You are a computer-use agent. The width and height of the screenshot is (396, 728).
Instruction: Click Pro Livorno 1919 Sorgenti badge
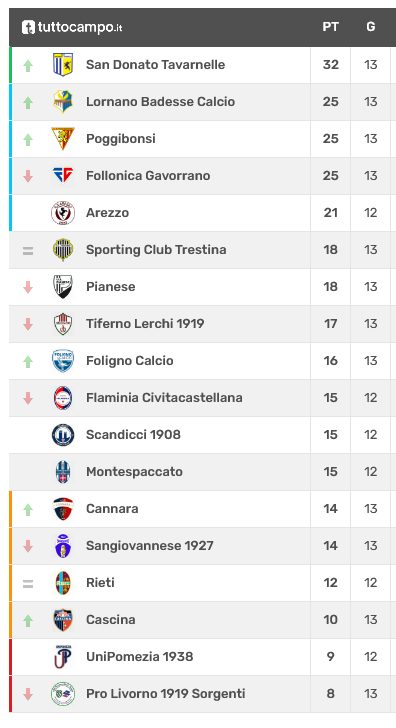pos(63,694)
